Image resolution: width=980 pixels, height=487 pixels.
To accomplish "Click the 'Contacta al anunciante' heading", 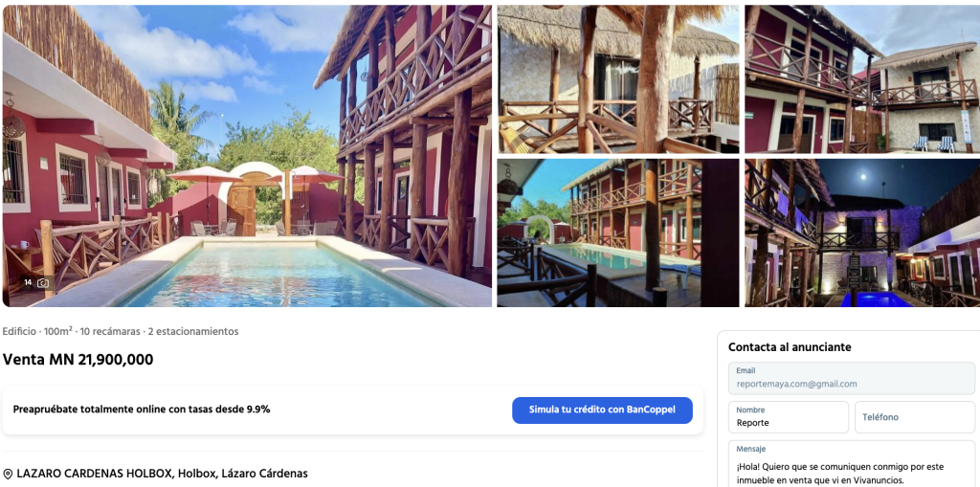I will point(790,347).
